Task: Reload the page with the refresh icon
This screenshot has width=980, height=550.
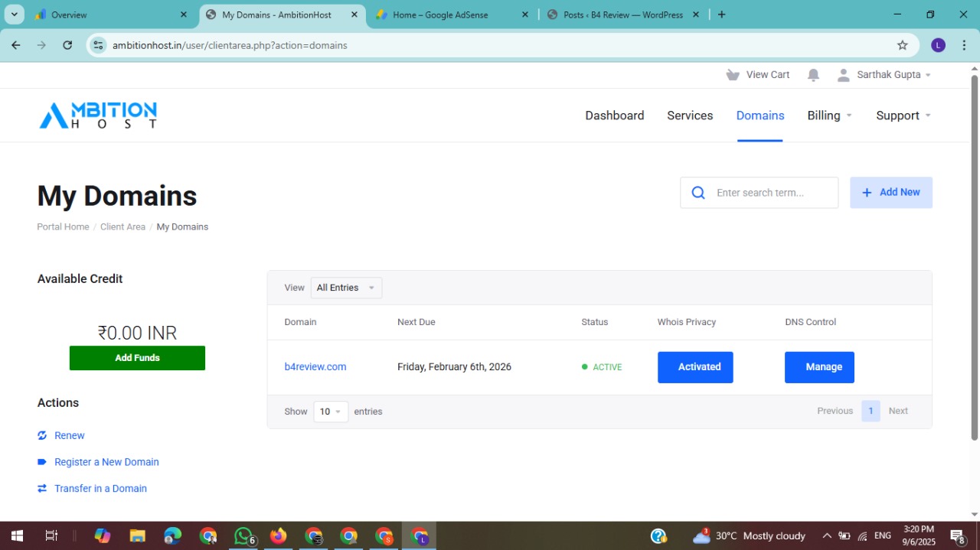Action: (x=67, y=45)
